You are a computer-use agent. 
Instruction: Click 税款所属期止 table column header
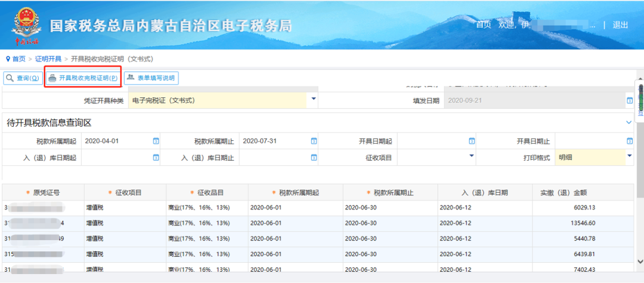point(391,192)
